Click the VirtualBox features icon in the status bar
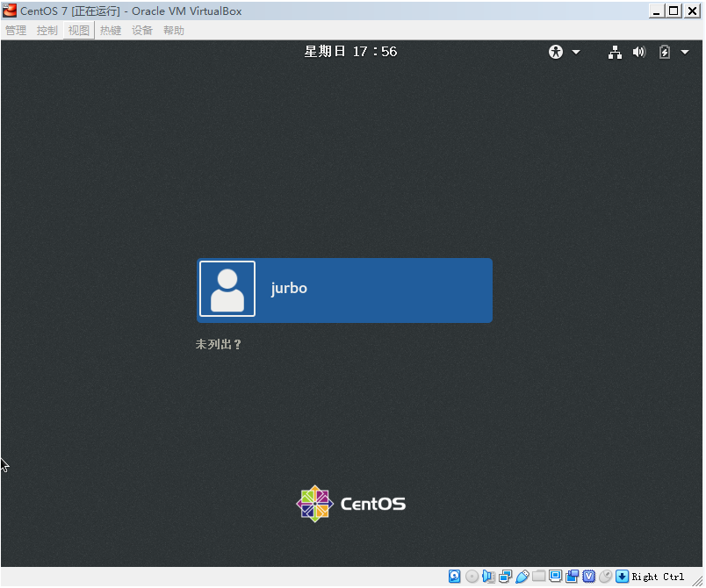 (x=588, y=577)
